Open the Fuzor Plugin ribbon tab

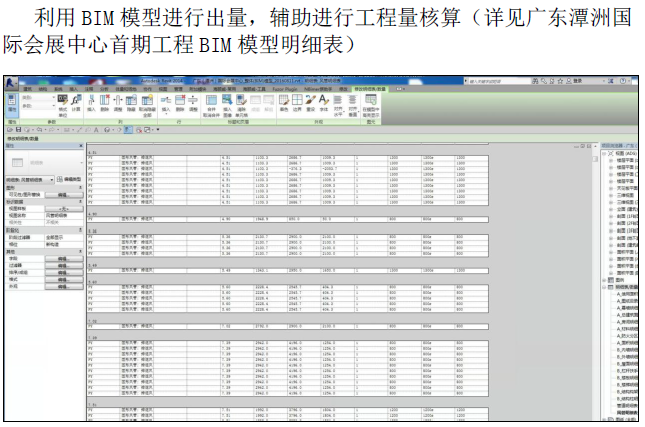click(x=285, y=89)
